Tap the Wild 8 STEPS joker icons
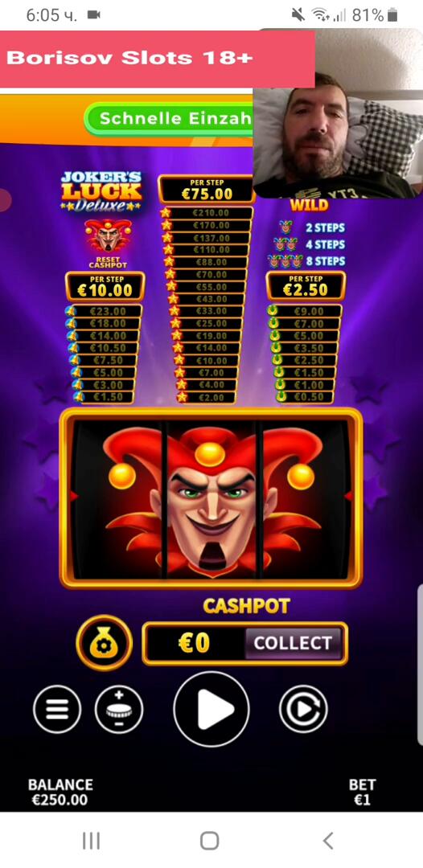Viewport: 423px width, 868px height. (285, 261)
